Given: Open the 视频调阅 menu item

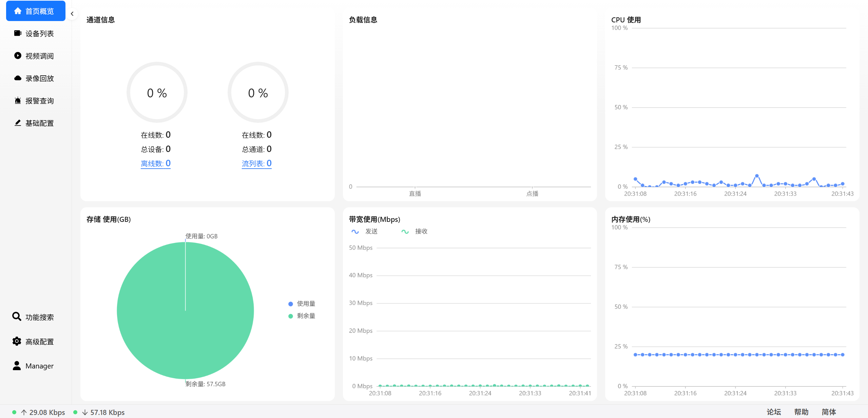Looking at the screenshot, I should coord(39,56).
